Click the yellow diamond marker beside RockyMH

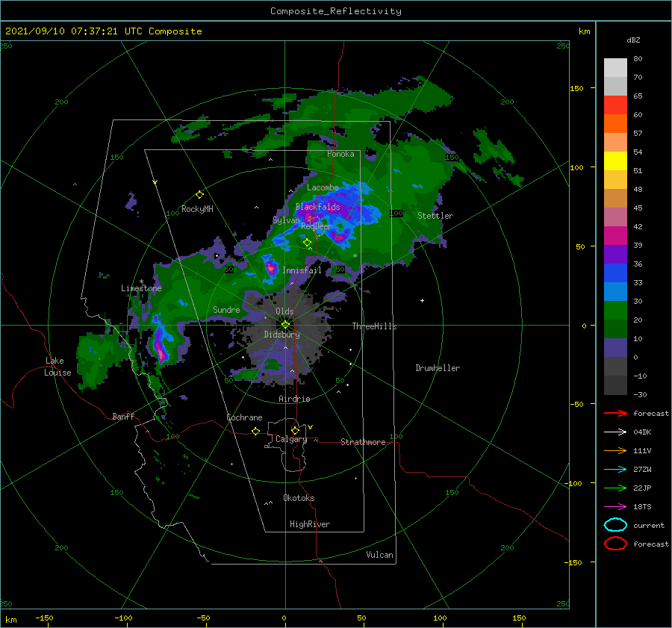(199, 195)
